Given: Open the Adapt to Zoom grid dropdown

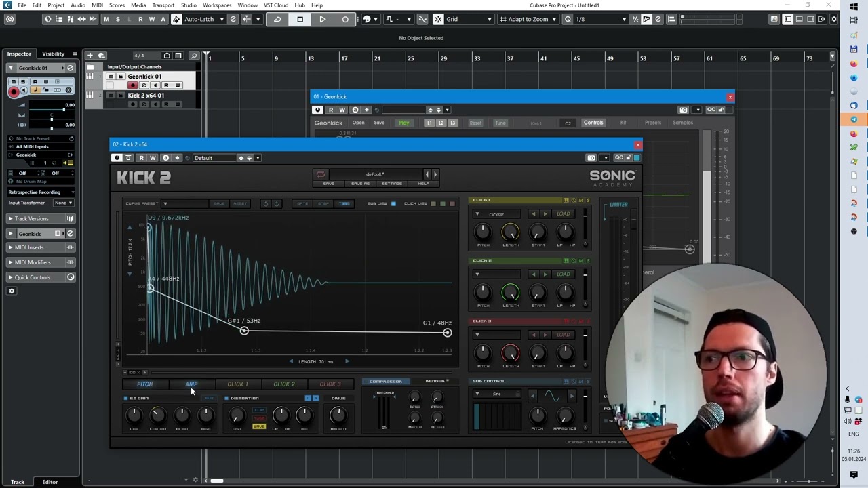Looking at the screenshot, I should point(529,19).
